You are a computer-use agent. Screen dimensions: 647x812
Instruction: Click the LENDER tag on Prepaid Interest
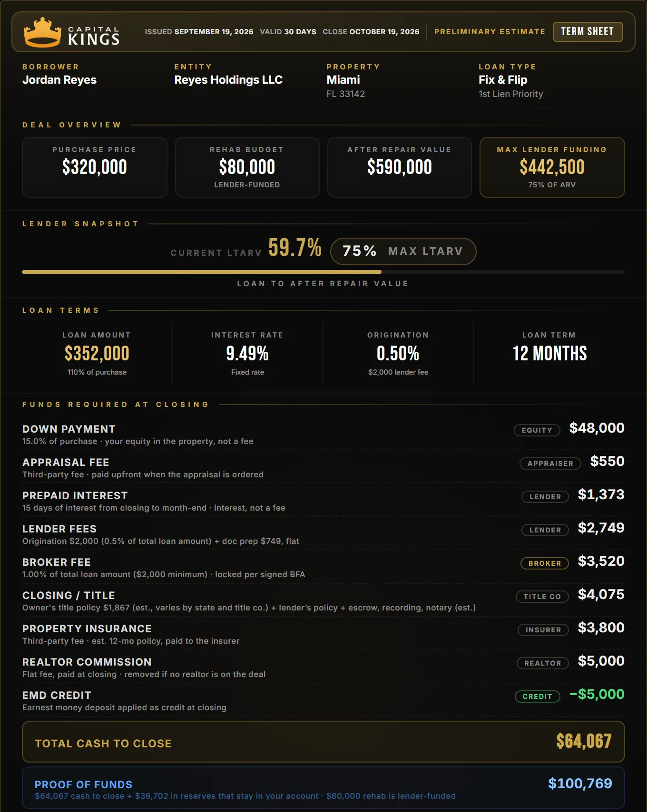[x=545, y=497]
